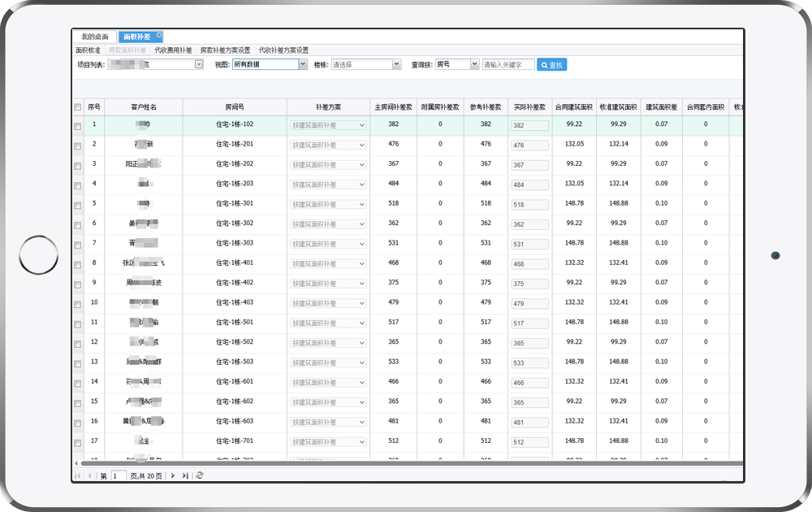Screen dimensions: 812x512
Task: Sort by the 建筑面积差 column header
Action: 661,107
